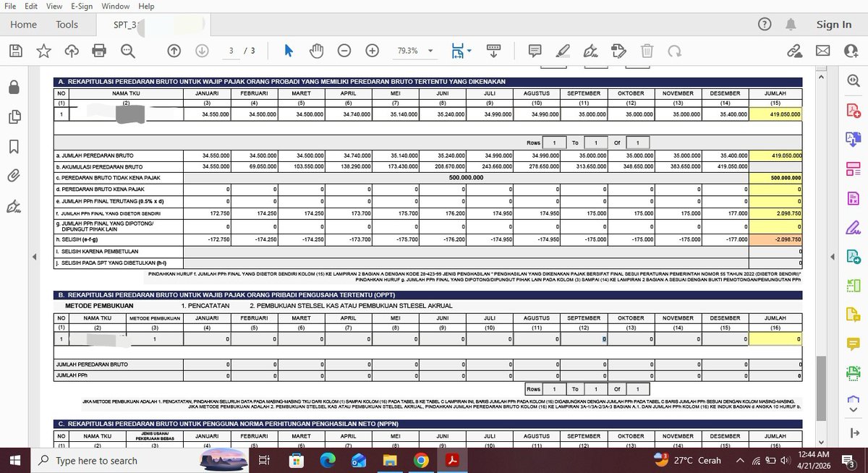The height and width of the screenshot is (473, 868).
Task: Send the file by email envelope icon
Action: [822, 51]
